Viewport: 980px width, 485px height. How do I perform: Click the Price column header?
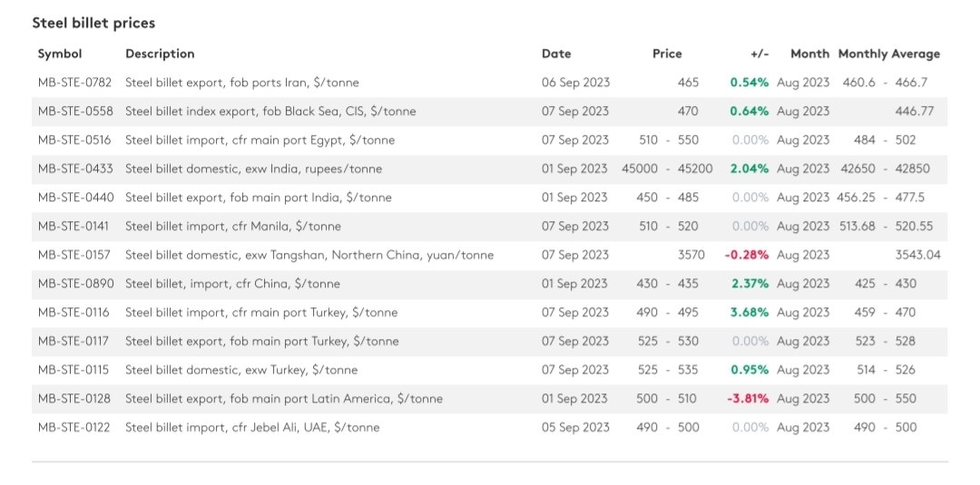pos(667,53)
